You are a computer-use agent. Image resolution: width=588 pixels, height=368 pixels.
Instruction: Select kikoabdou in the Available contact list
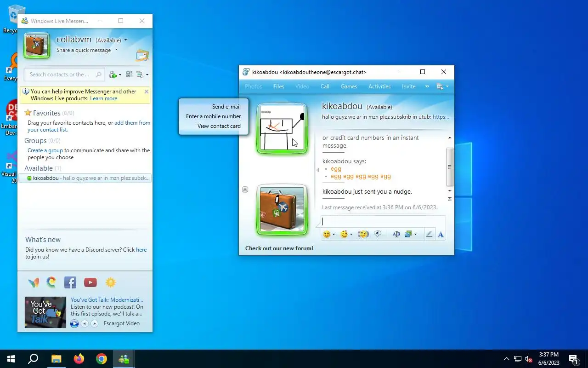coord(85,178)
